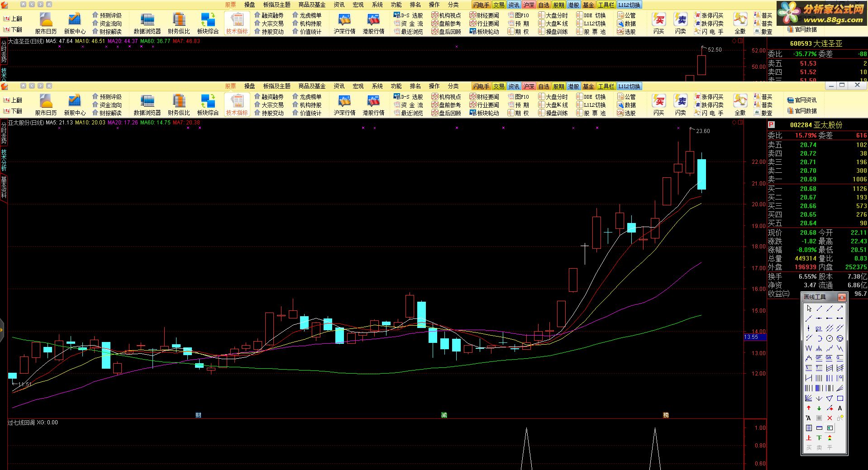The height and width of the screenshot is (470, 868).
Task: Click 融资融券 in 亚太股份 window toolbar
Action: [x=269, y=97]
